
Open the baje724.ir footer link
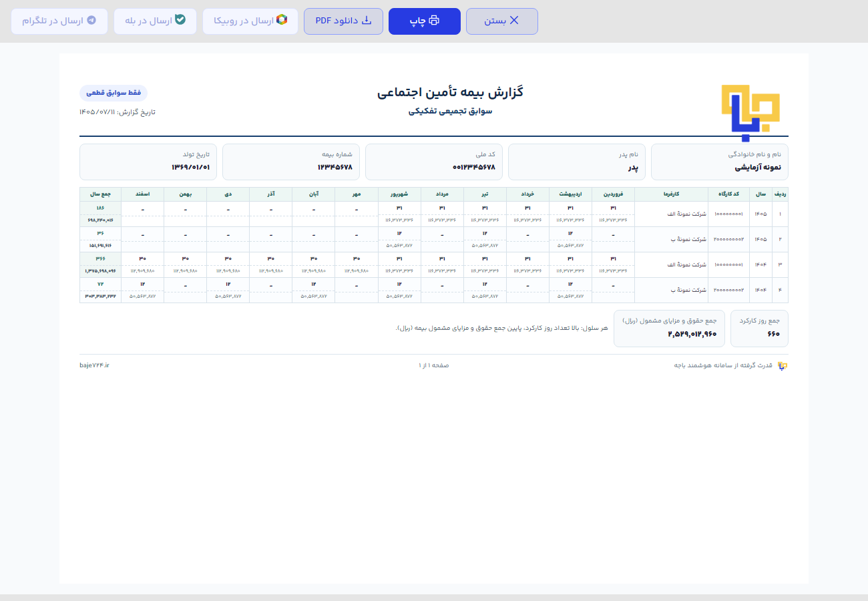pyautogui.click(x=94, y=365)
